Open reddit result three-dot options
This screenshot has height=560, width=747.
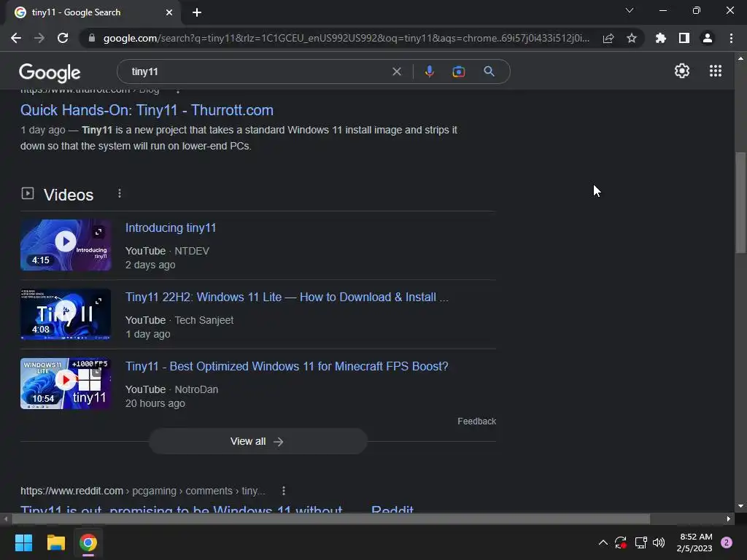(284, 491)
